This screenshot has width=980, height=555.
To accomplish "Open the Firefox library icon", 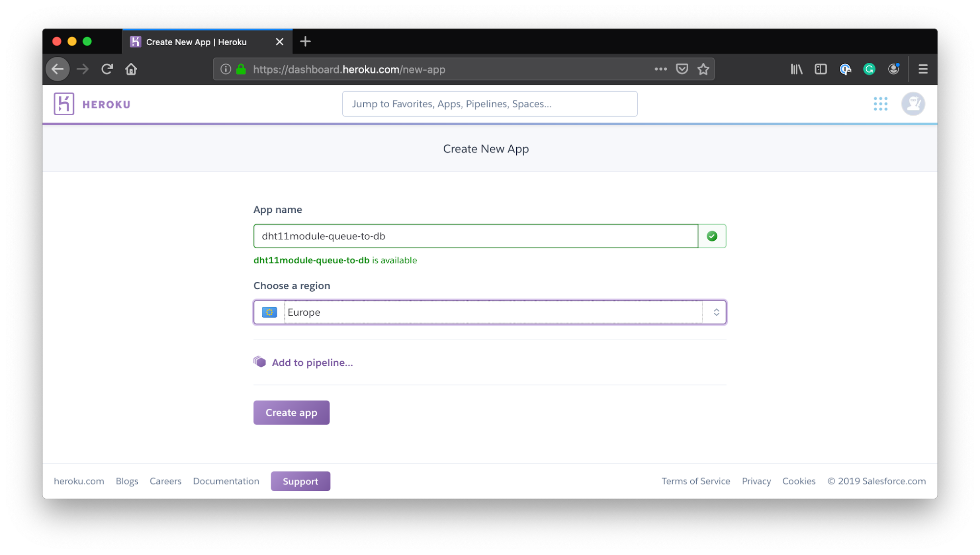I will coord(797,69).
